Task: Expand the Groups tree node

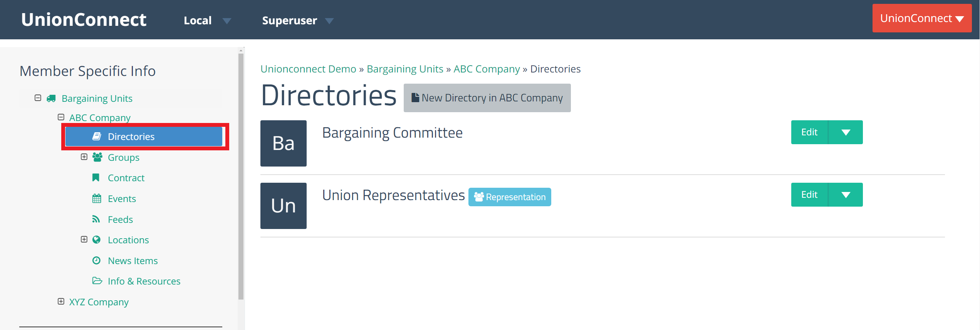Action: 84,157
